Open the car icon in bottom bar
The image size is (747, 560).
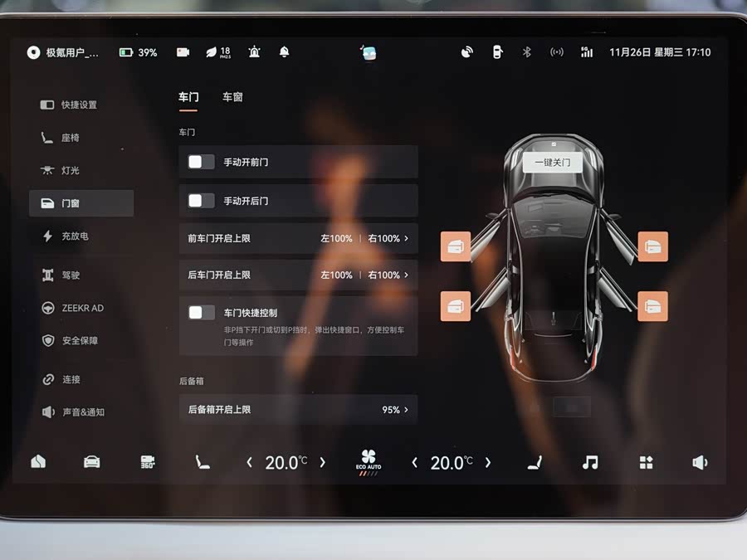[92, 462]
